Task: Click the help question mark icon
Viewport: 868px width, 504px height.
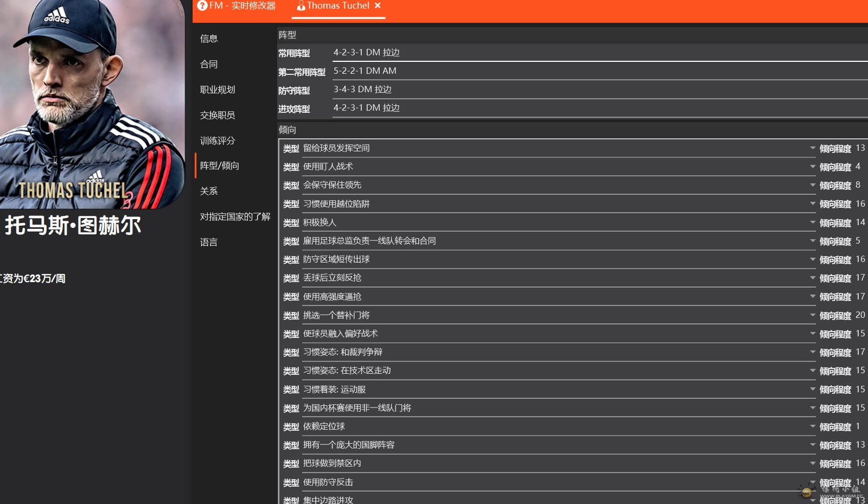Action: [202, 5]
